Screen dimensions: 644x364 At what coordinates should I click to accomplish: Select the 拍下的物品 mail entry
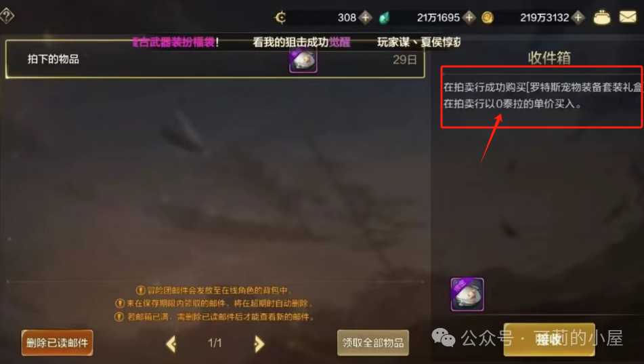coord(215,59)
